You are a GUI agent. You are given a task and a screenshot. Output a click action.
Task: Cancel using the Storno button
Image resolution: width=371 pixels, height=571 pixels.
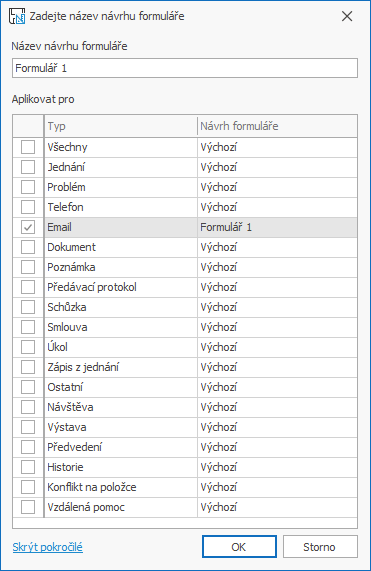(320, 547)
